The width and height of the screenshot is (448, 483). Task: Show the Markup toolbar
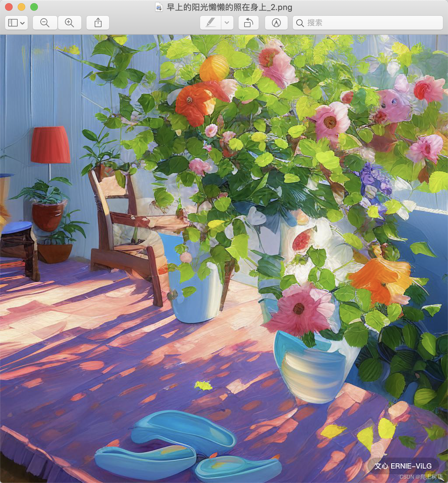(x=276, y=23)
